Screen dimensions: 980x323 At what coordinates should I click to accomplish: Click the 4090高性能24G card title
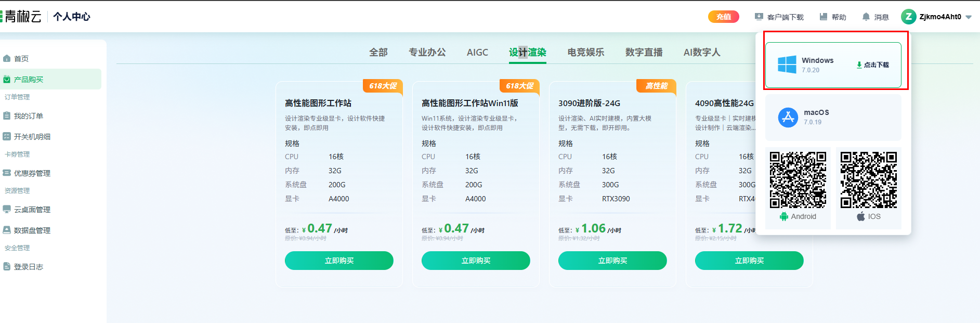pos(724,103)
